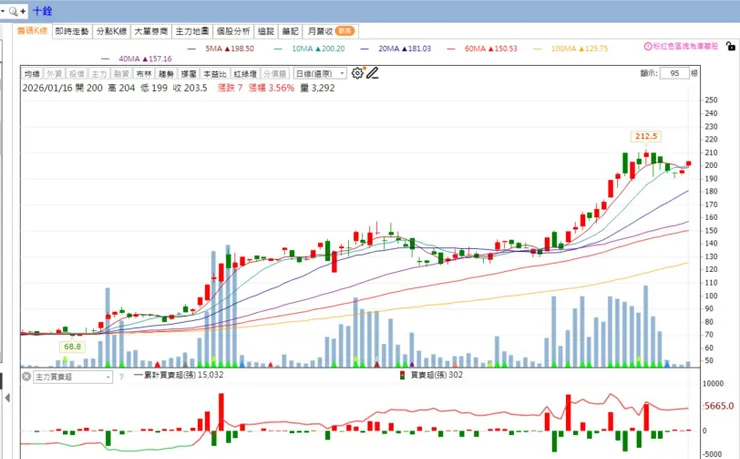The height and width of the screenshot is (459, 740).
Task: Click the 買賣超(張) 302 legend
Action: (x=431, y=375)
